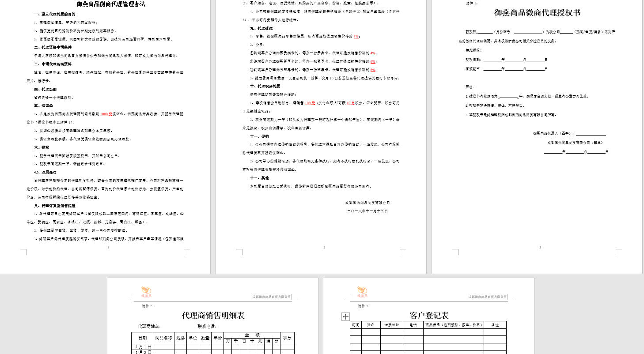
Task: Click the 代理商销售明细表 title
Action: pyautogui.click(x=213, y=316)
